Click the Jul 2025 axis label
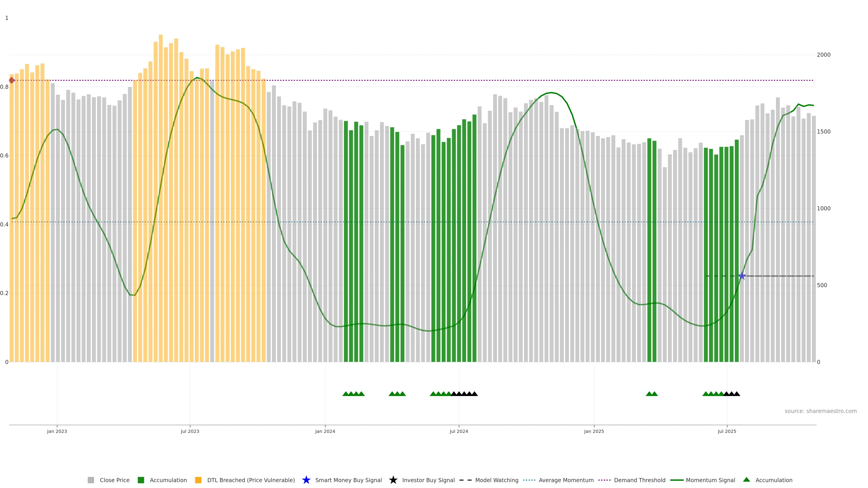The height and width of the screenshot is (488, 868). 727,432
